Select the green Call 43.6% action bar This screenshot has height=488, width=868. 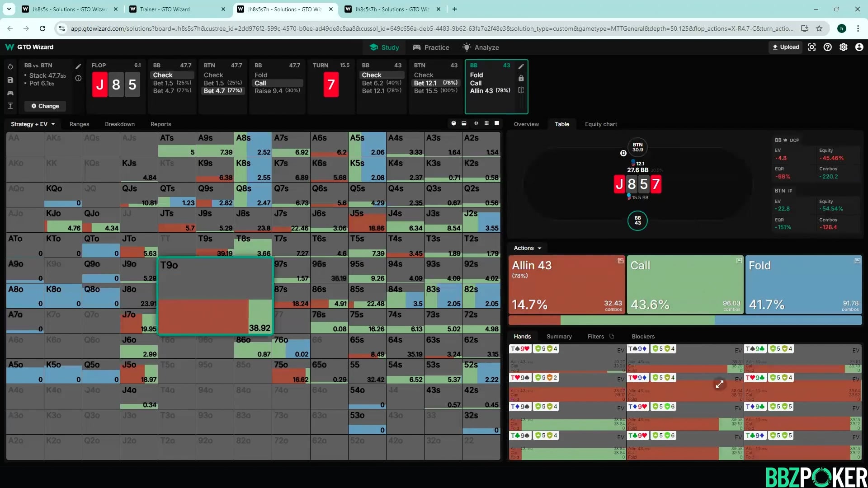(684, 285)
